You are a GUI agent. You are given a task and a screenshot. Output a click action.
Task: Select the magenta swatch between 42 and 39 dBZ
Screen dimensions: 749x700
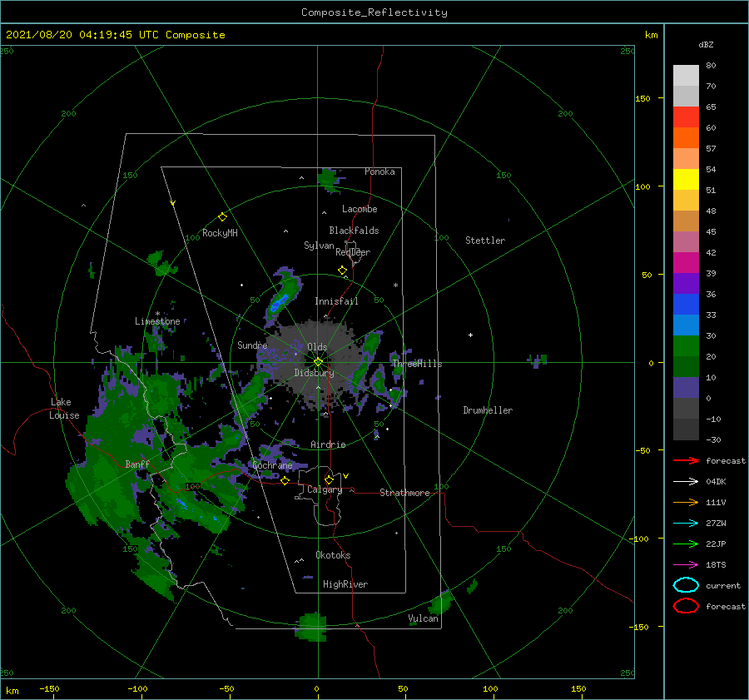pos(686,263)
